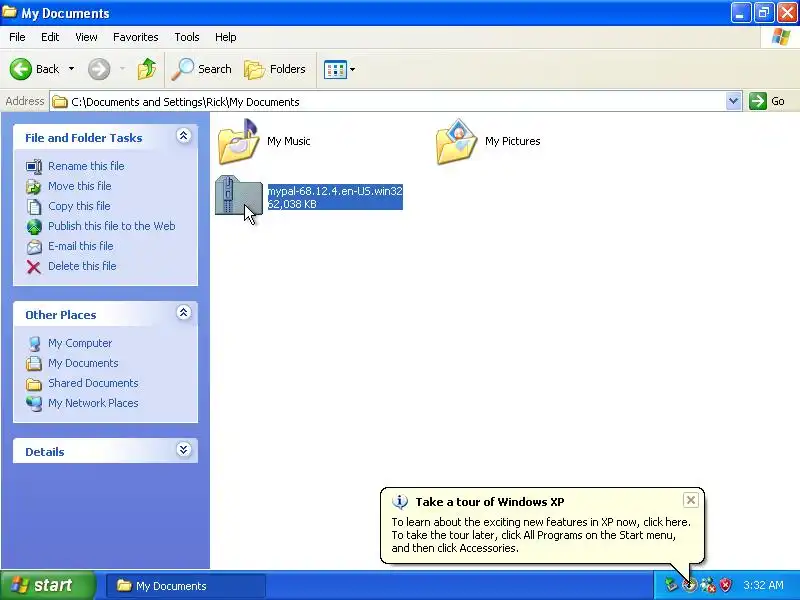Image resolution: width=800 pixels, height=600 pixels.
Task: Click the folder icon in the address bar
Action: (x=60, y=102)
